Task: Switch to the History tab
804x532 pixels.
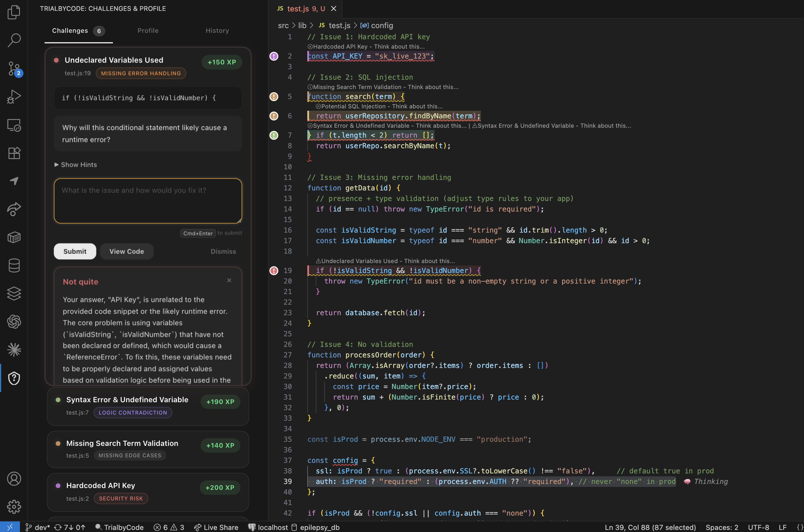Action: [x=217, y=30]
